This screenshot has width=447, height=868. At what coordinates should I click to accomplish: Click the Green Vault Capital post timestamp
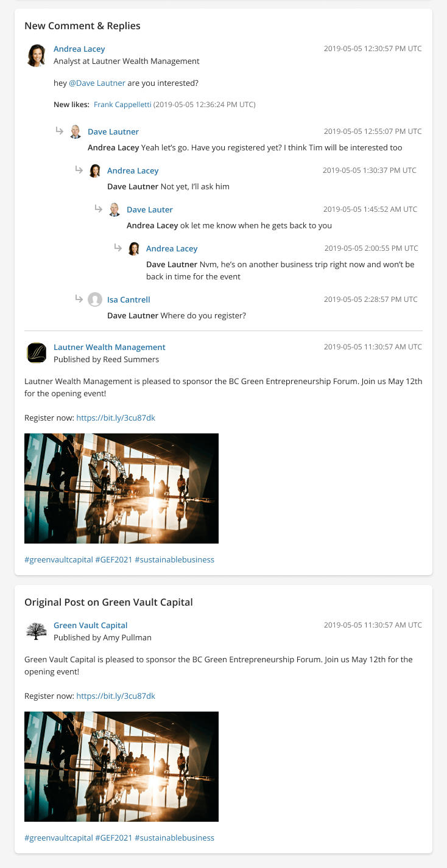point(373,625)
